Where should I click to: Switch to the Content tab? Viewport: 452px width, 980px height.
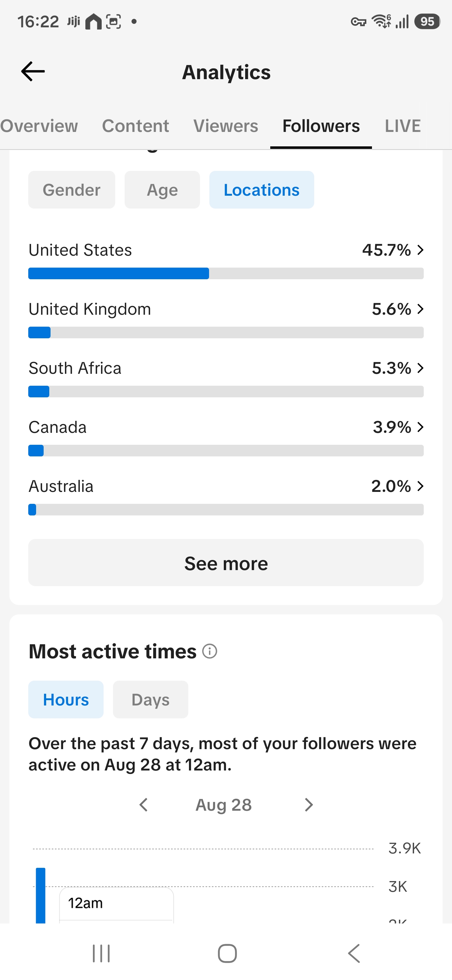tap(135, 126)
